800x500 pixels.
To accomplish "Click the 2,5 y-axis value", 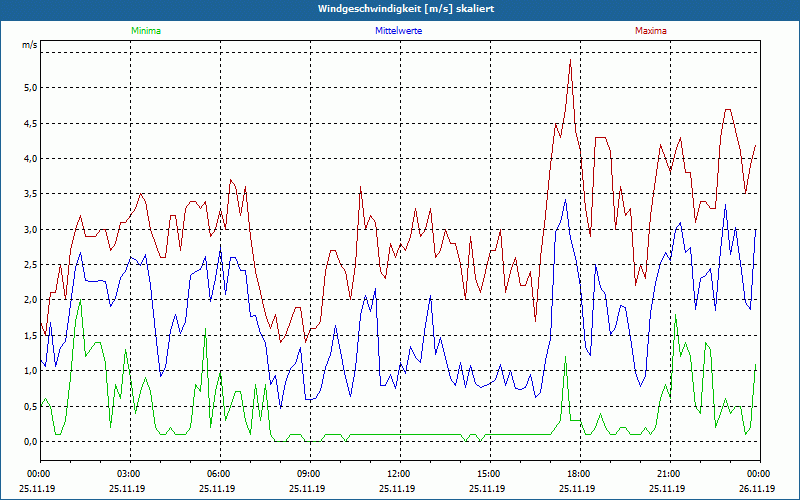I will coord(31,265).
